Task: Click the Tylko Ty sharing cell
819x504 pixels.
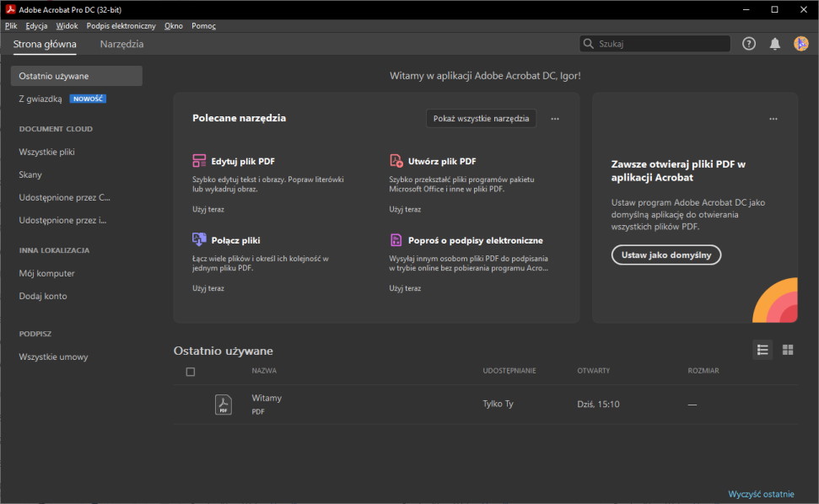Action: click(498, 404)
